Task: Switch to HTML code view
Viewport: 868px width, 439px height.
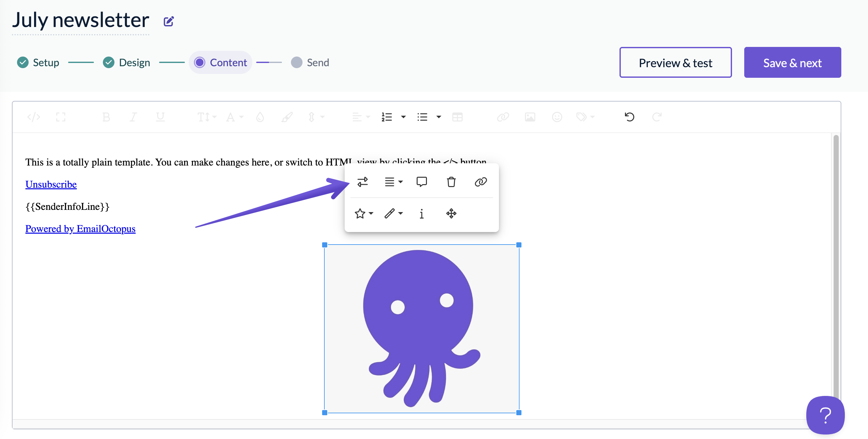Action: (34, 117)
